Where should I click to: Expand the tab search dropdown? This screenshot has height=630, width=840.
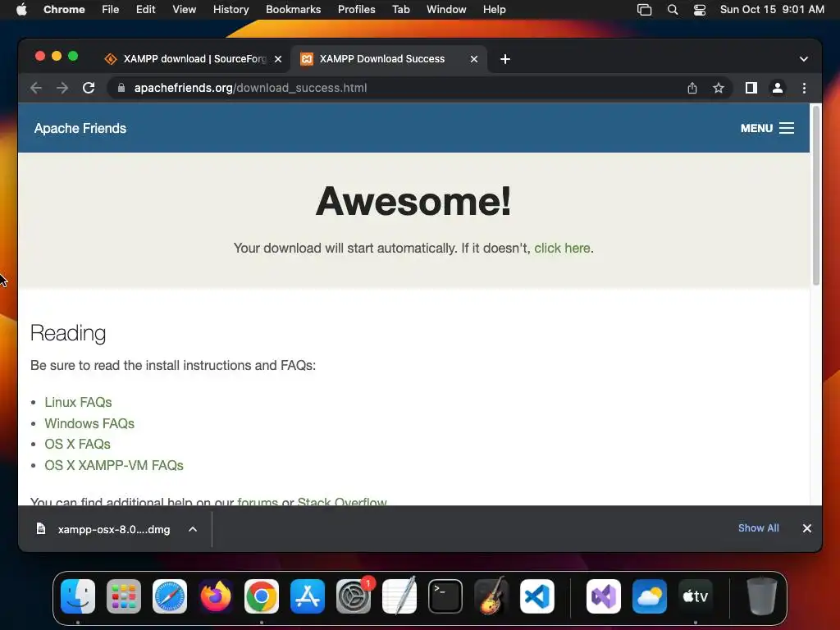coord(804,59)
